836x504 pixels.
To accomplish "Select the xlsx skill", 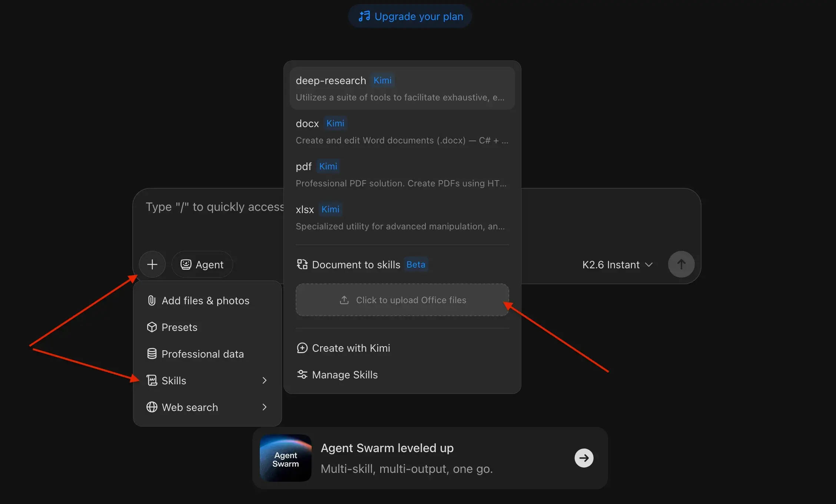I will (402, 218).
